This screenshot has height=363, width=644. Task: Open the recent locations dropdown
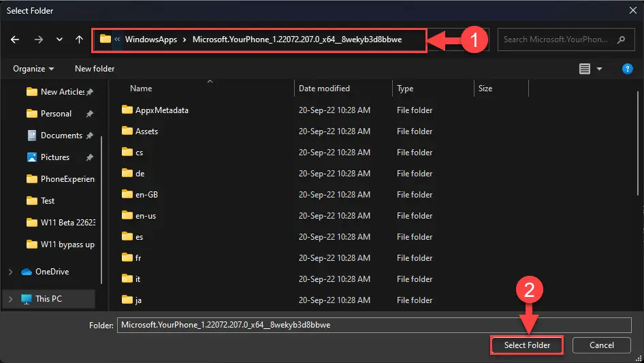pos(59,40)
